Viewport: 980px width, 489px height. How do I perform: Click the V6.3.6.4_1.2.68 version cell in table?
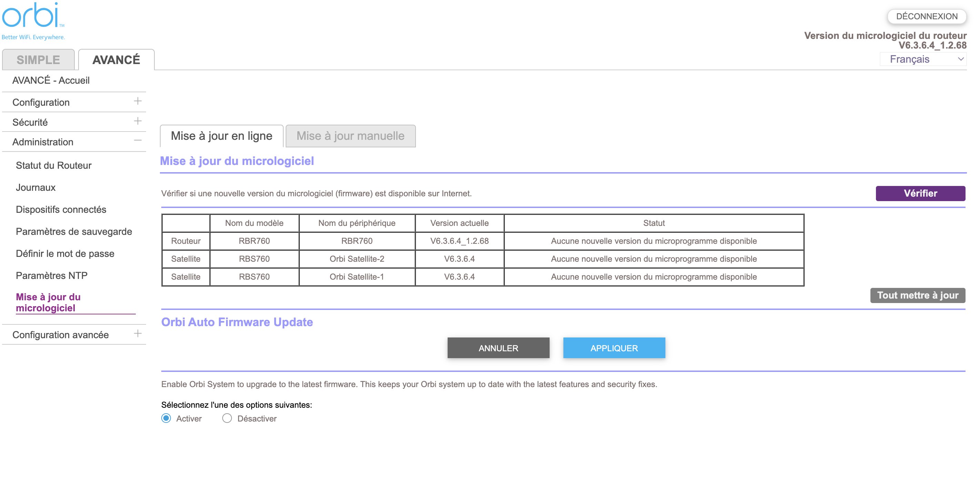460,241
